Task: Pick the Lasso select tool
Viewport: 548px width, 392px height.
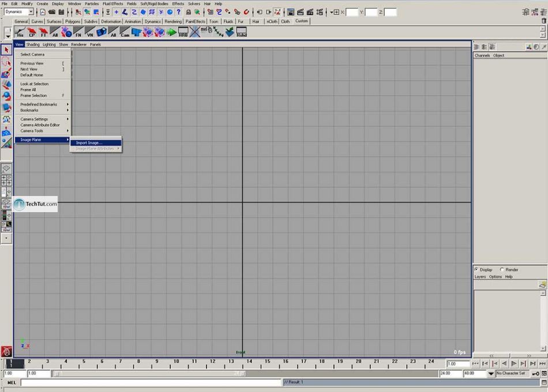Action: click(6, 62)
